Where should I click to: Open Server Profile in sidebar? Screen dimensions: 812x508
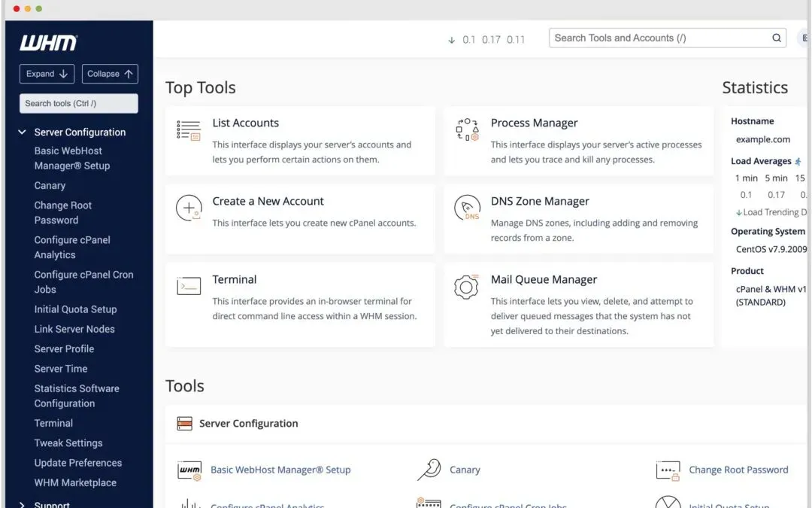(64, 349)
